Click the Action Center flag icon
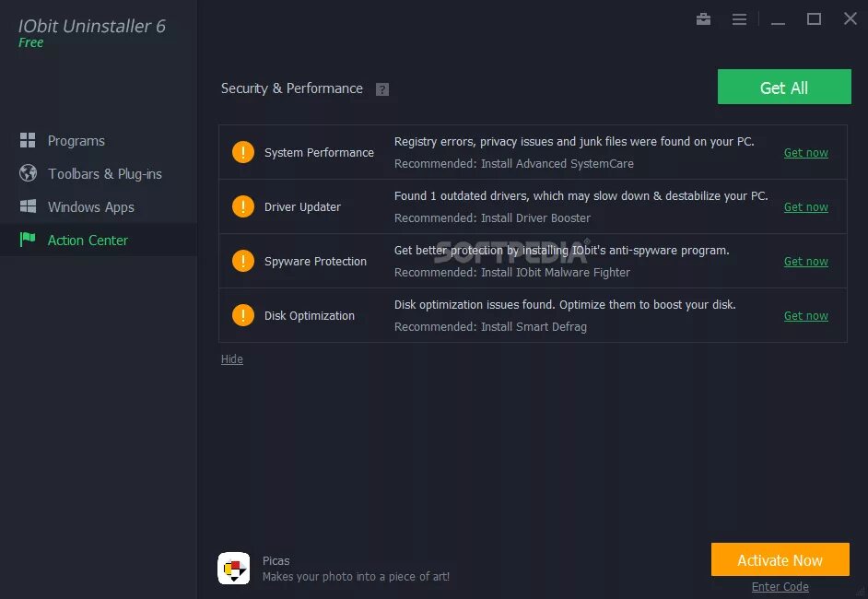Image resolution: width=868 pixels, height=599 pixels. pos(28,240)
